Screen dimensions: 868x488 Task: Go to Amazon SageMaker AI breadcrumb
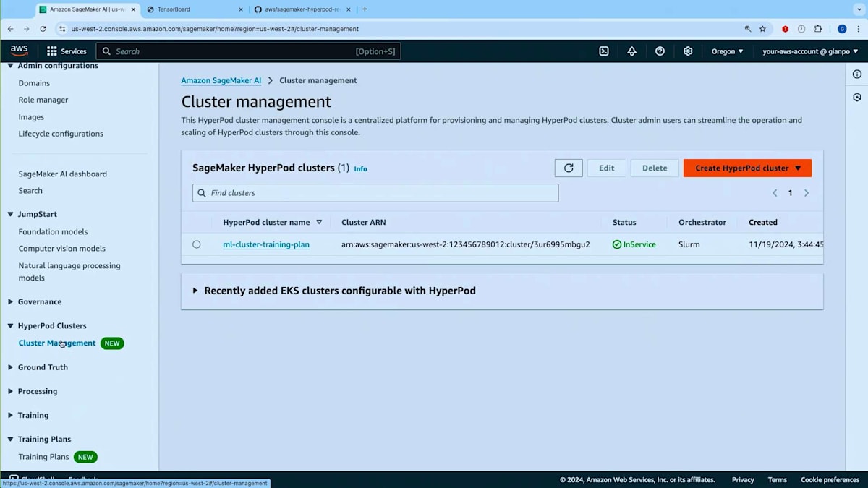coord(221,80)
